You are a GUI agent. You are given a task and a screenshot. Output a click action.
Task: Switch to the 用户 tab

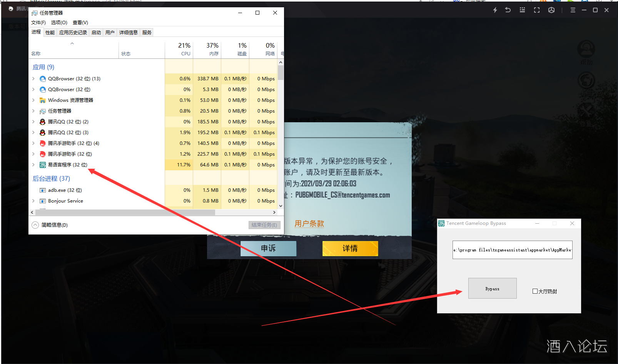tap(110, 33)
